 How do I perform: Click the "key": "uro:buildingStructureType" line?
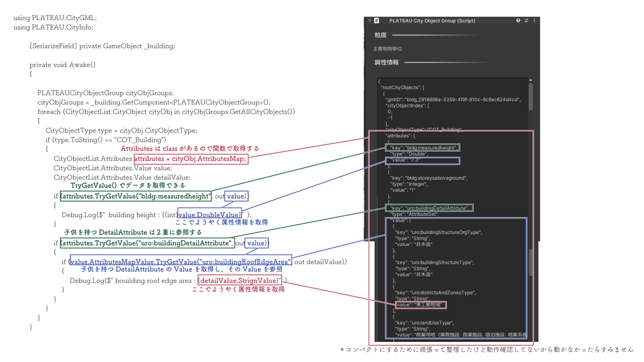435,262
